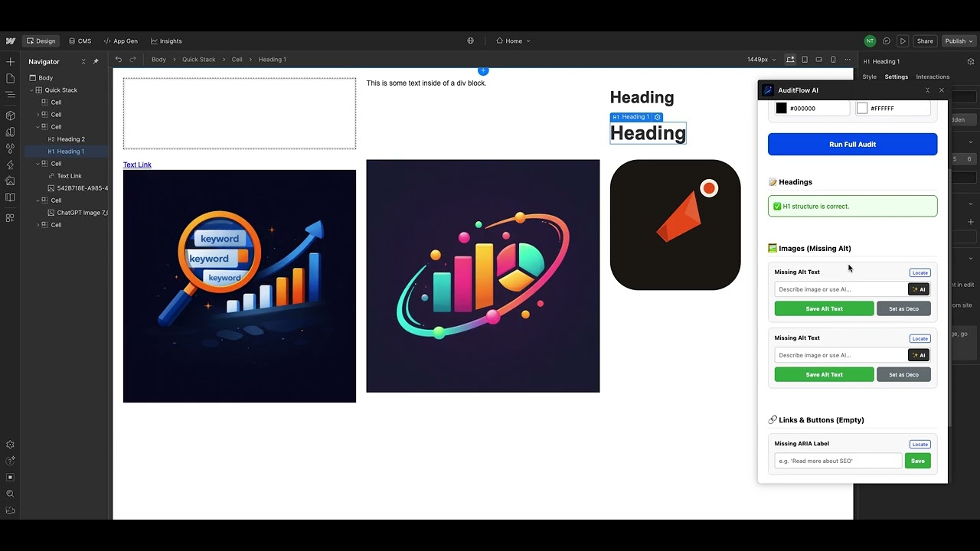Click the second Set as Deco button

(x=903, y=374)
